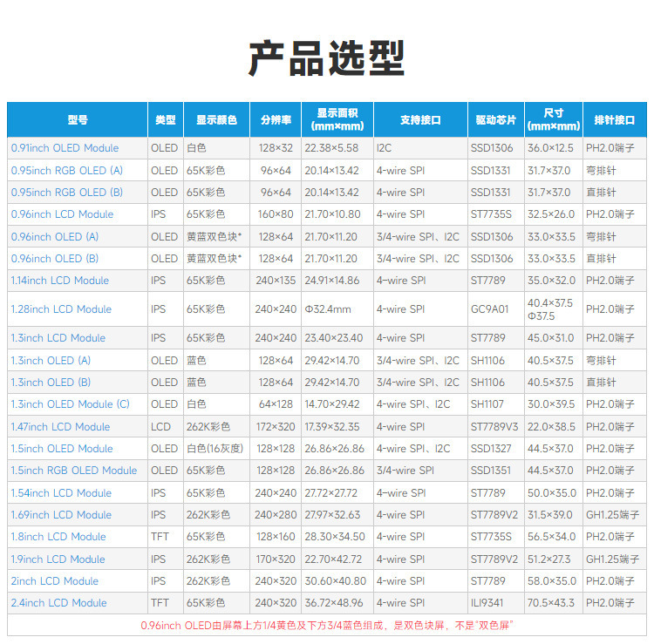Open the 1.5inch RGB OLED Module link
Screen dimensions: 654x644
(x=74, y=471)
